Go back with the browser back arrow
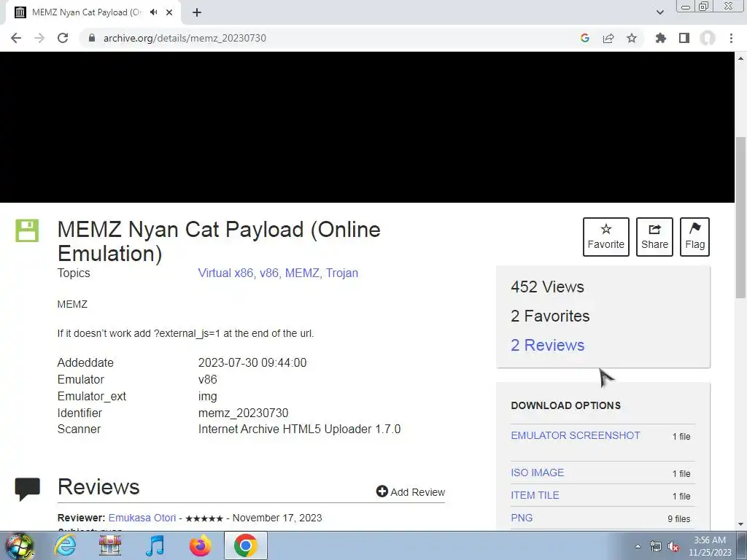The width and height of the screenshot is (747, 560). point(16,38)
